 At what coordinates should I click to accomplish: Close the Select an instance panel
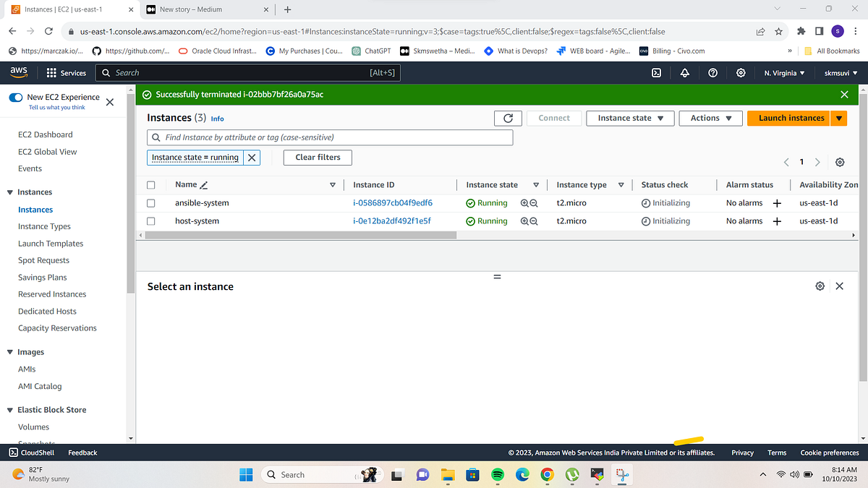839,286
